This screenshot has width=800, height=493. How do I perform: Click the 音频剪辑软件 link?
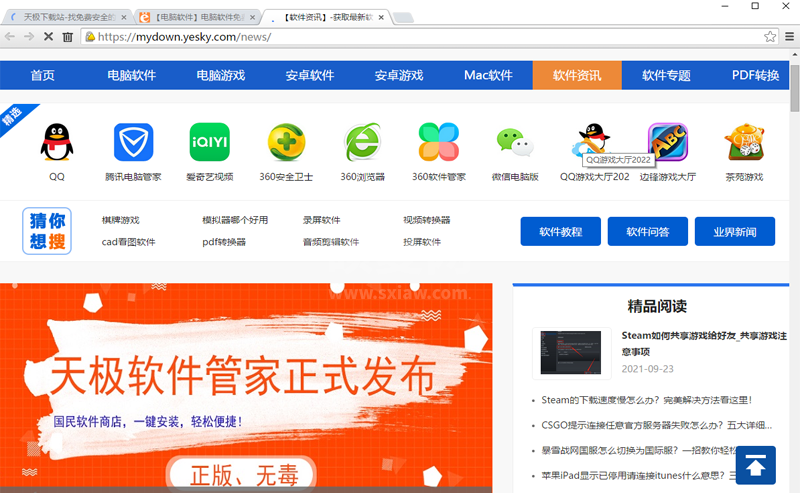331,242
